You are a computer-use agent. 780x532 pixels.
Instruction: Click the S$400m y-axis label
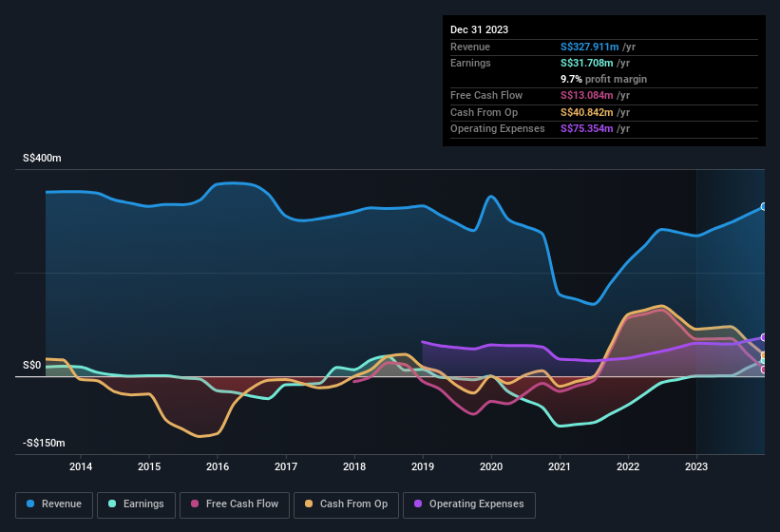[x=42, y=159]
